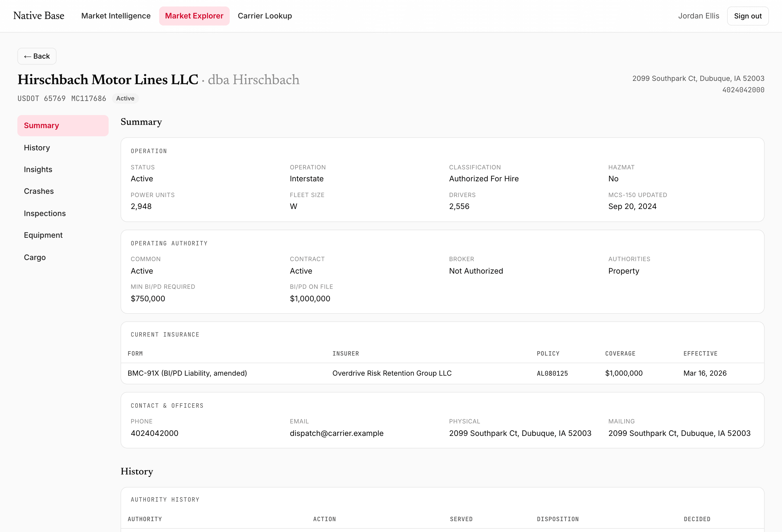
Task: Click the MCS-150 Updated date Sep 20, 2024
Action: pos(632,207)
